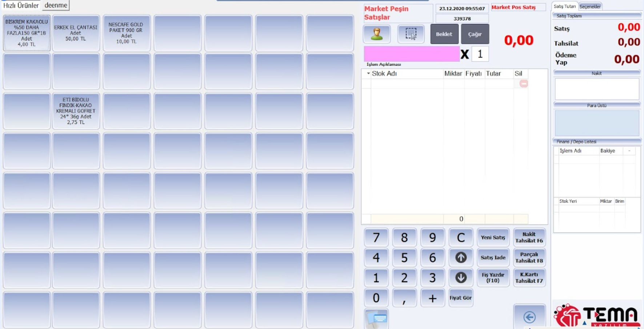644x329 pixels.
Task: Open the on-screen keyboard icon
Action: coord(376,318)
